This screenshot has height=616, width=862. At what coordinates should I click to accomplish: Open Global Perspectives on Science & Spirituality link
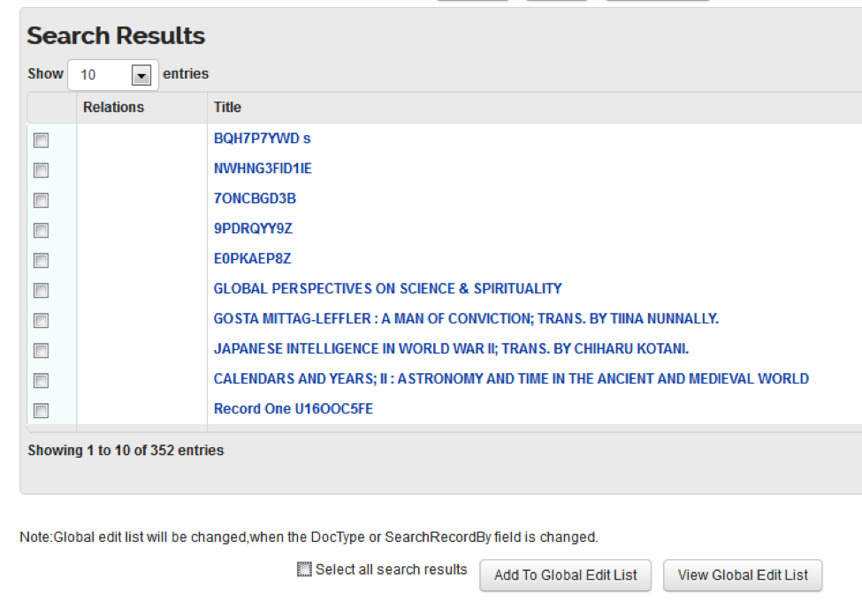[x=387, y=288]
